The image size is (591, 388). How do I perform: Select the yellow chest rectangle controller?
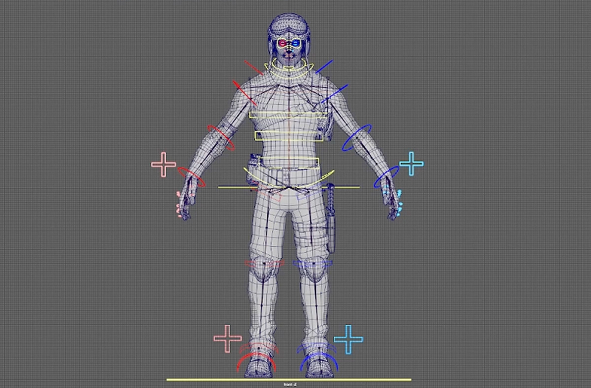(x=288, y=115)
